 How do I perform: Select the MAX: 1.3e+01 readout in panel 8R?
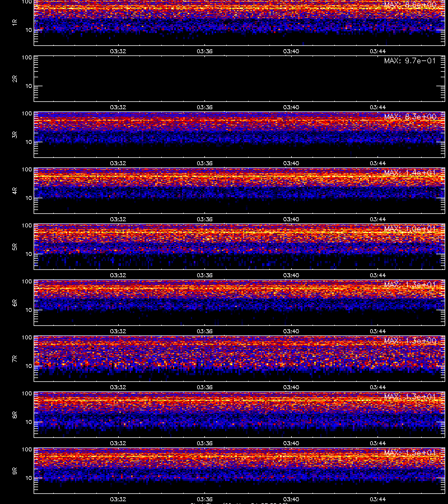[410, 396]
